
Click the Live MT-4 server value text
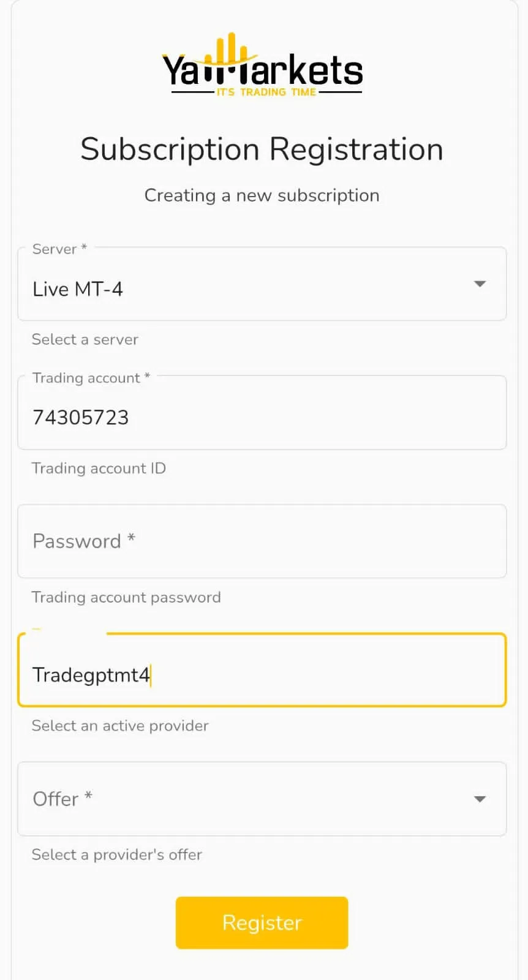tap(78, 288)
